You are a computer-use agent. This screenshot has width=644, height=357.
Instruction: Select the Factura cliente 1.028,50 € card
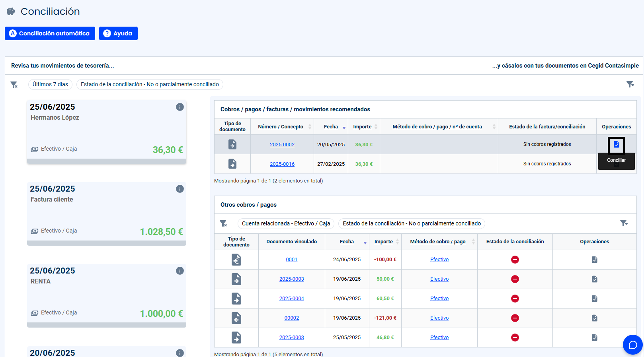click(107, 213)
